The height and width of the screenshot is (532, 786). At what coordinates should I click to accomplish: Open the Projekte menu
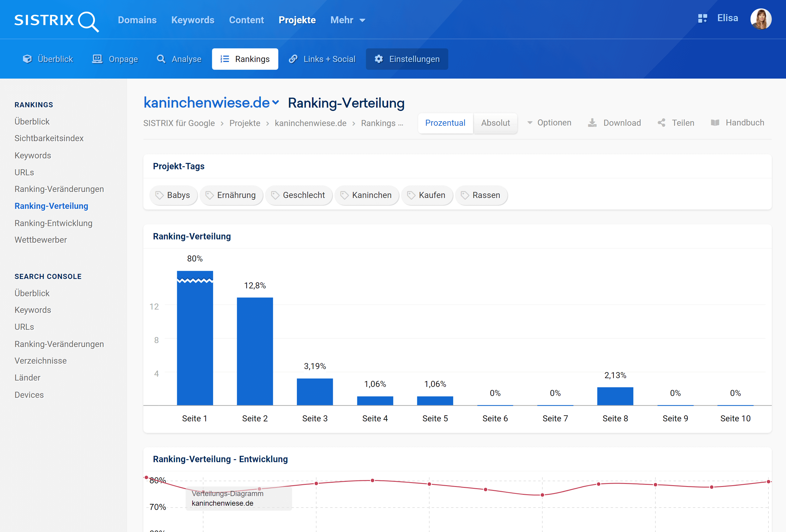coord(297,20)
